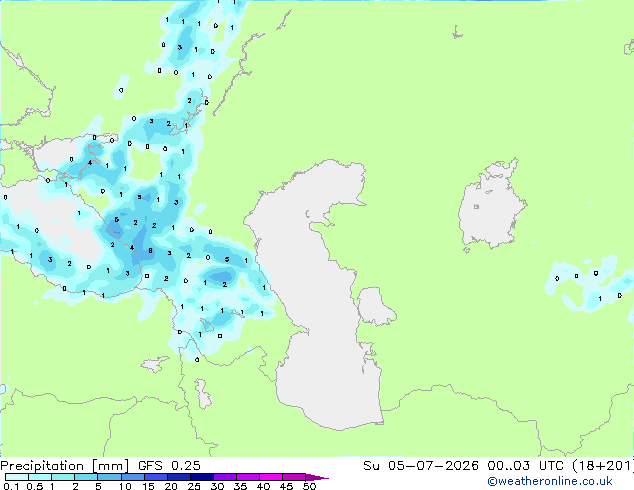Pick the legend swatch between 0.1 and 0.5

(17, 477)
